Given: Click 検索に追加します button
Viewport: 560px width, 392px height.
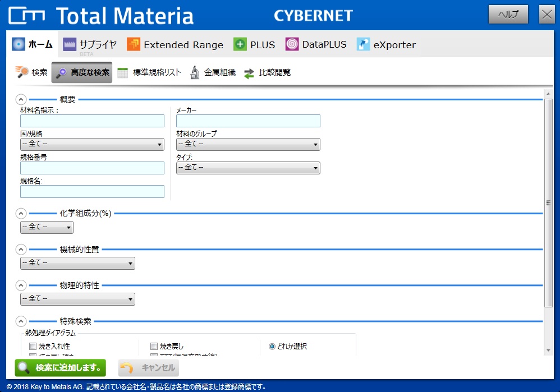Looking at the screenshot, I should click(61, 368).
